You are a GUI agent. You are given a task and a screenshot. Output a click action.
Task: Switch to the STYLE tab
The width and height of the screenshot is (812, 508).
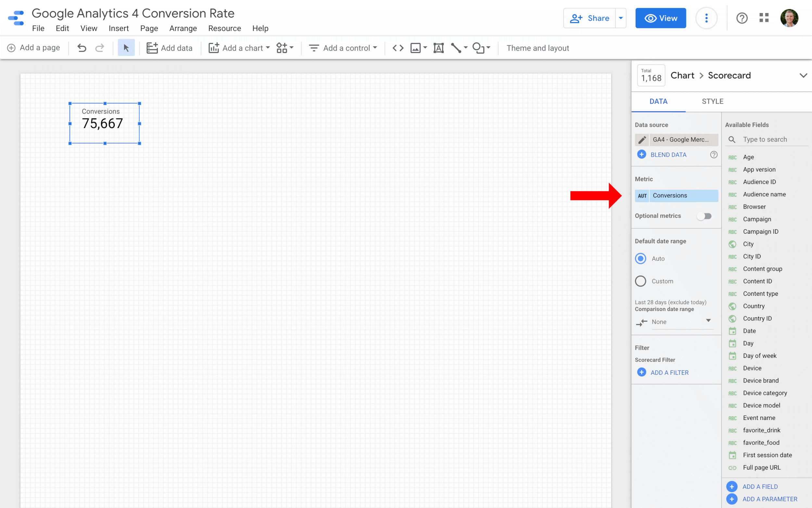point(712,101)
